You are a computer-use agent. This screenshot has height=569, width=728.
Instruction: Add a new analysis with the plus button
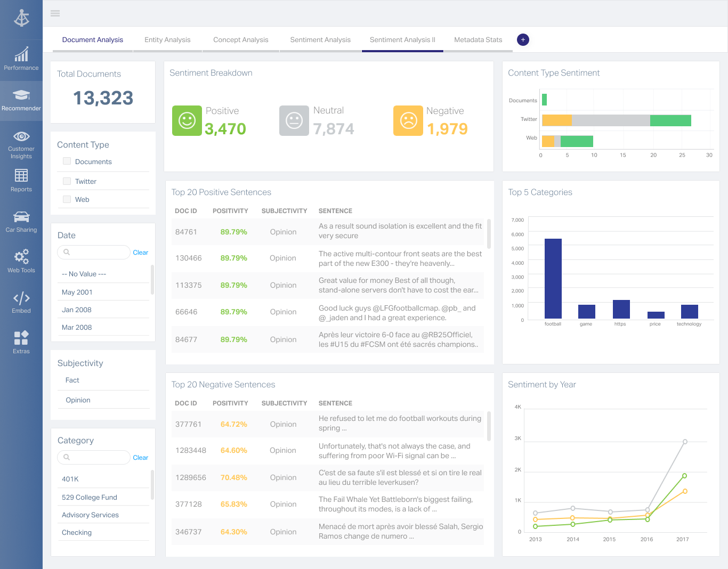(x=523, y=39)
